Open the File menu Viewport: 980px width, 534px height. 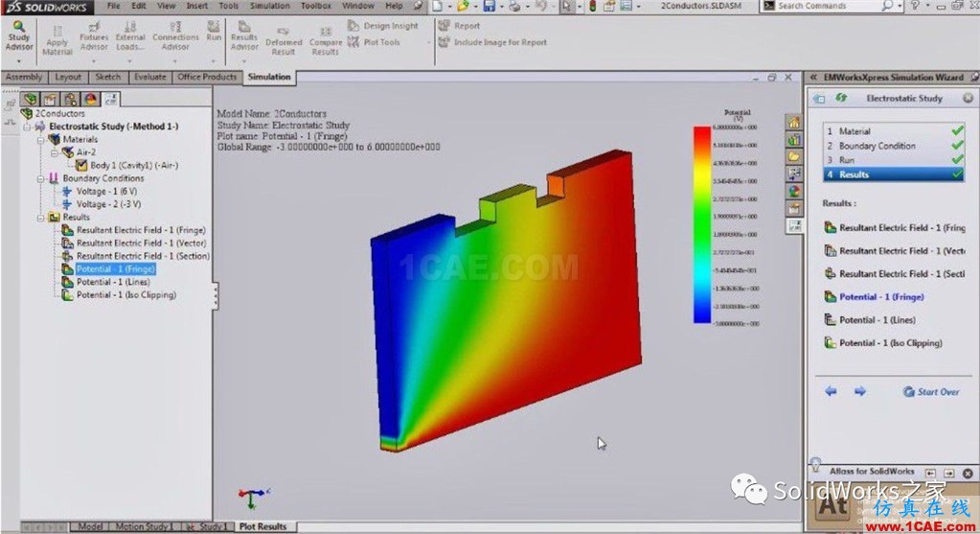point(114,6)
